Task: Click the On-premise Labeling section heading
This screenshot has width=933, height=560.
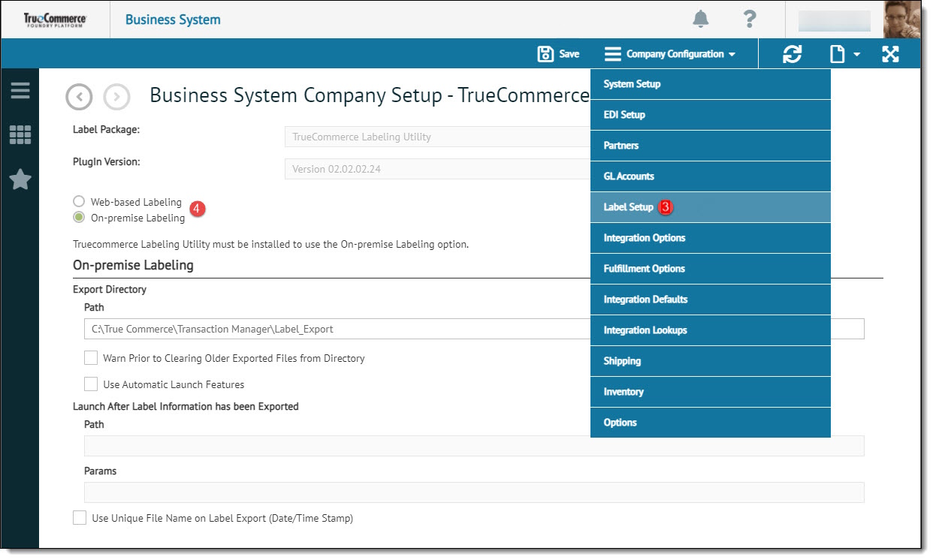Action: click(133, 265)
